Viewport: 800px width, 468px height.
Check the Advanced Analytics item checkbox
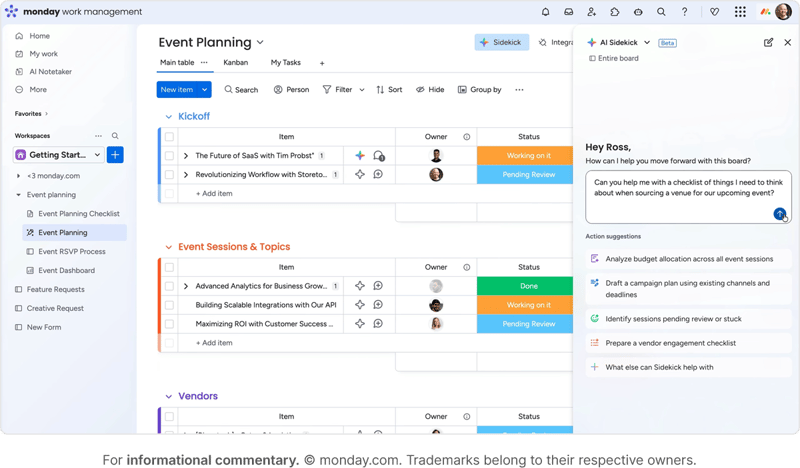169,286
